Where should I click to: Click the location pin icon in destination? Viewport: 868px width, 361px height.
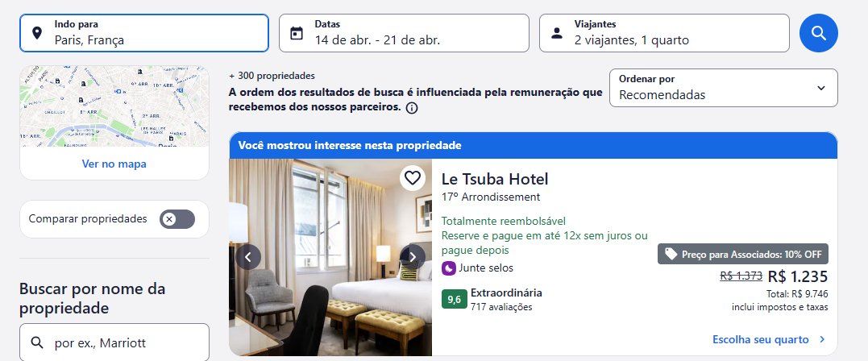(x=37, y=33)
